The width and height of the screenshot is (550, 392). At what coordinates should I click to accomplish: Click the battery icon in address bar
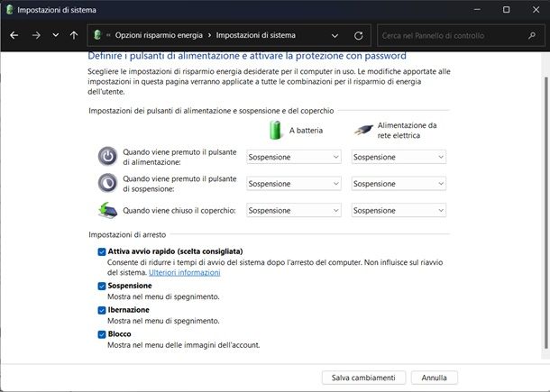click(x=97, y=35)
